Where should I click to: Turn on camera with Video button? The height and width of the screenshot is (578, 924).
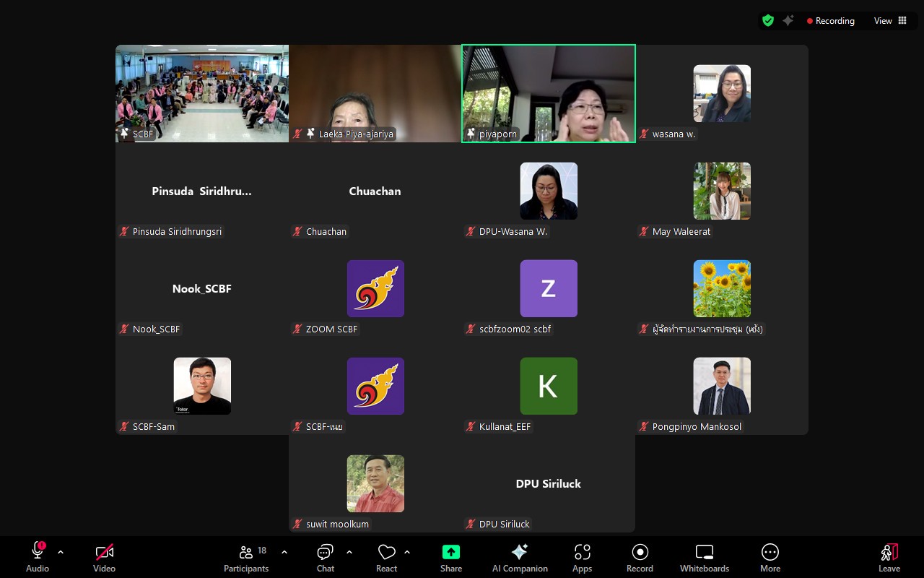pyautogui.click(x=104, y=557)
